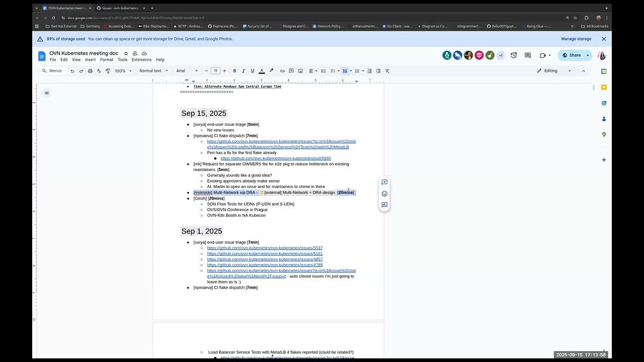The width and height of the screenshot is (644, 362).
Task: Open version history clock icon
Action: coord(514,55)
